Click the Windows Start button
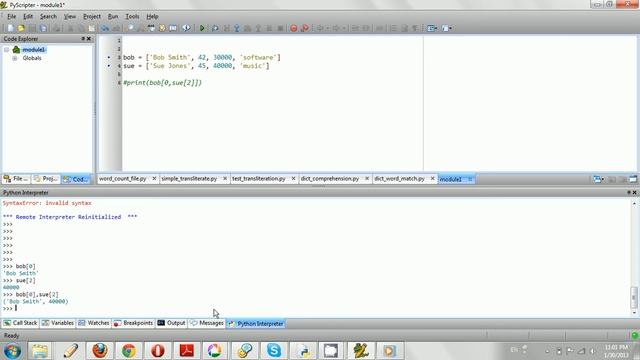640x360 pixels. pos(12,351)
